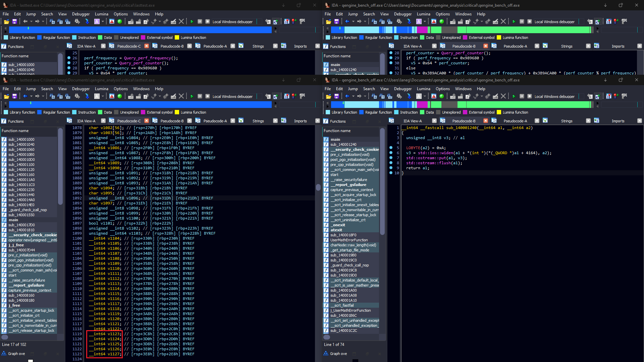Image resolution: width=644 pixels, height=362 pixels.
Task: Click green circle icon in bottom-left window toolbar
Action: (x=120, y=96)
